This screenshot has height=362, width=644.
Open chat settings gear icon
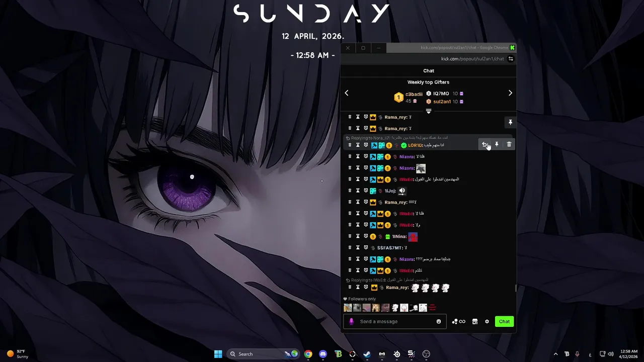pyautogui.click(x=487, y=321)
